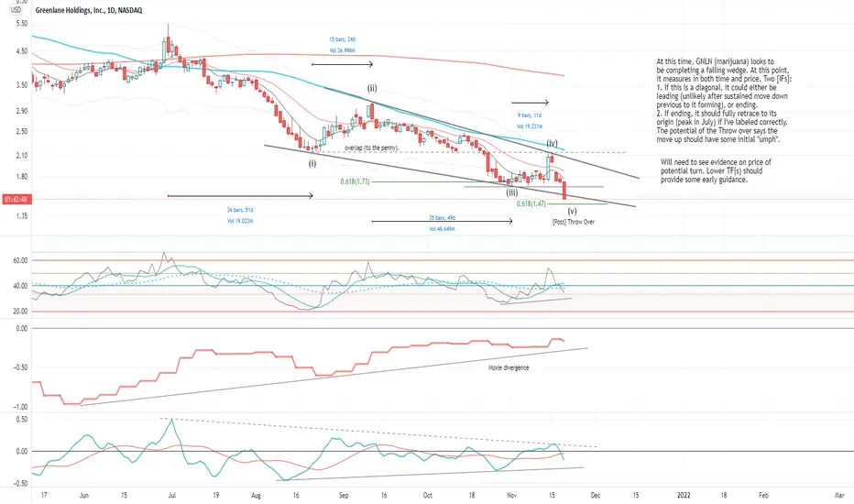Viewport: 854px width, 504px height.
Task: Click the '[Poss] Throw Over' annotation
Action: click(x=574, y=223)
